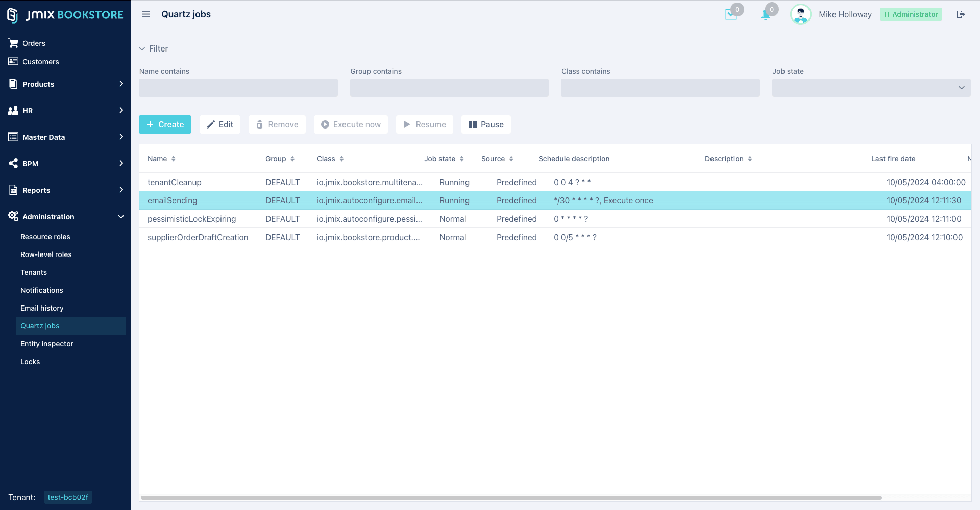980x510 pixels.
Task: Focus the Name contains input field
Action: [x=238, y=88]
